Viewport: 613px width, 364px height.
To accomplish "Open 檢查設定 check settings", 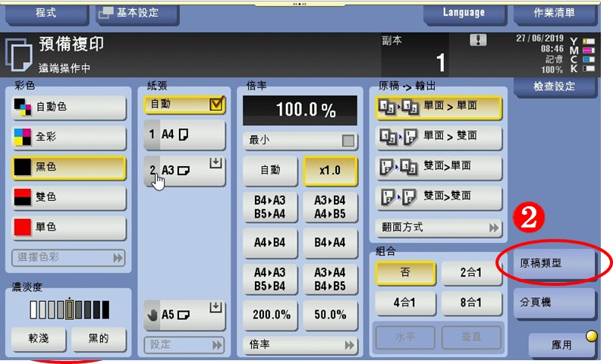I will click(555, 86).
